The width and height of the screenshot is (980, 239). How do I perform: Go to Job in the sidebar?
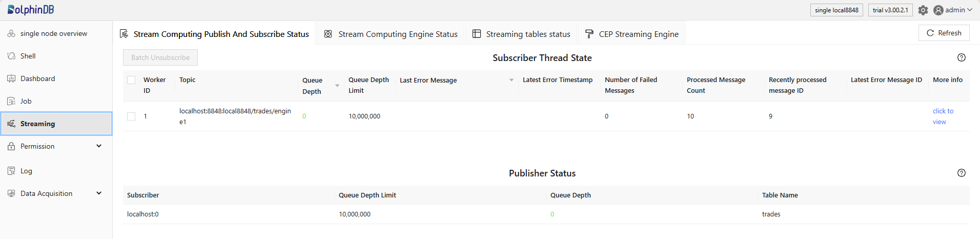pos(26,101)
